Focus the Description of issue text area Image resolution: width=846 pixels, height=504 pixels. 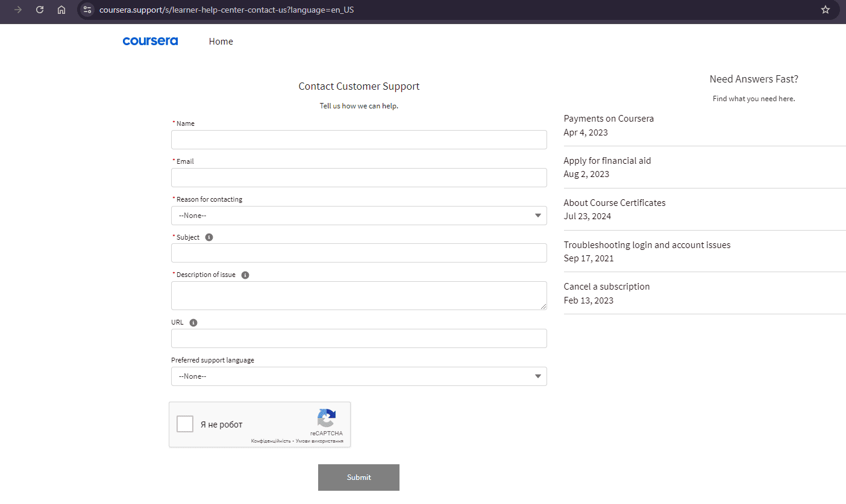[359, 296]
